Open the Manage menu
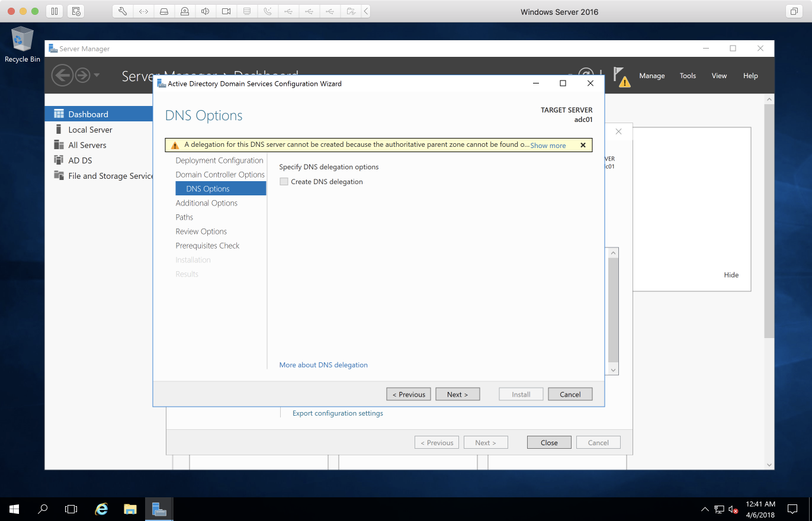This screenshot has width=812, height=521. point(651,76)
